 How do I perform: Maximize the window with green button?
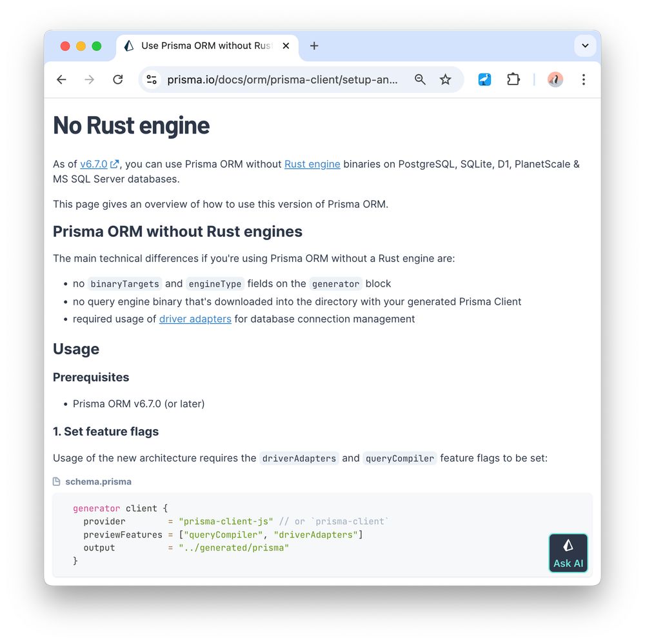point(97,46)
